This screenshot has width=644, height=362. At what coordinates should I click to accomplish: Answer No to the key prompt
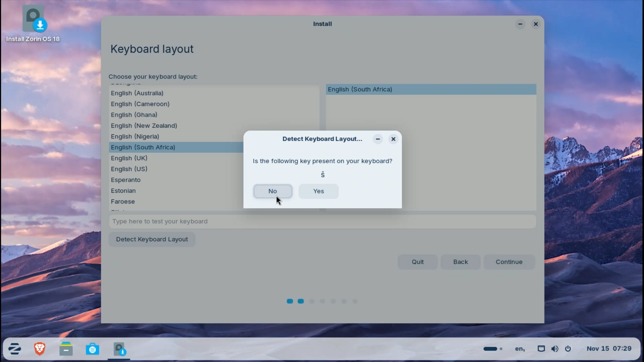tap(272, 191)
